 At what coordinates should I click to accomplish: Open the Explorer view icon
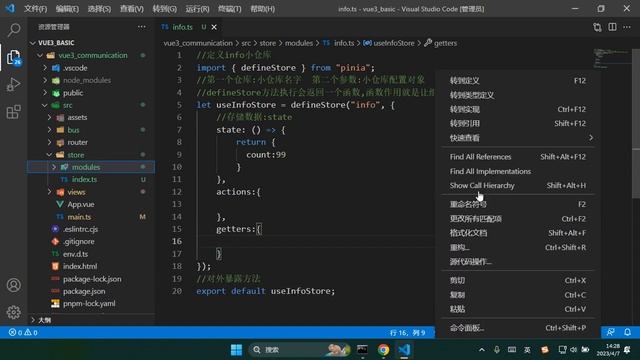(13, 57)
